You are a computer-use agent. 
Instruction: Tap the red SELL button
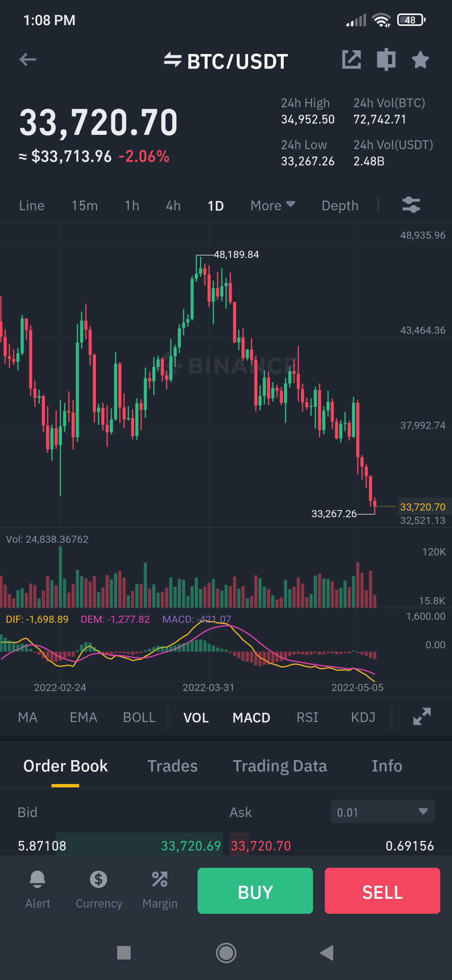[x=383, y=891]
